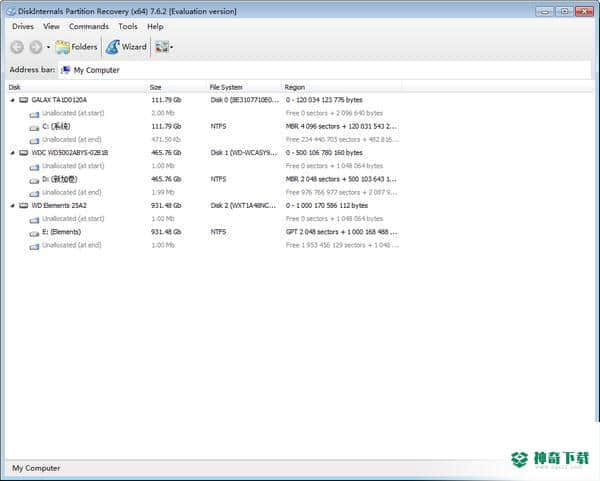Click the NTFS file system of C: partition
This screenshot has height=481, width=600.
tap(218, 126)
